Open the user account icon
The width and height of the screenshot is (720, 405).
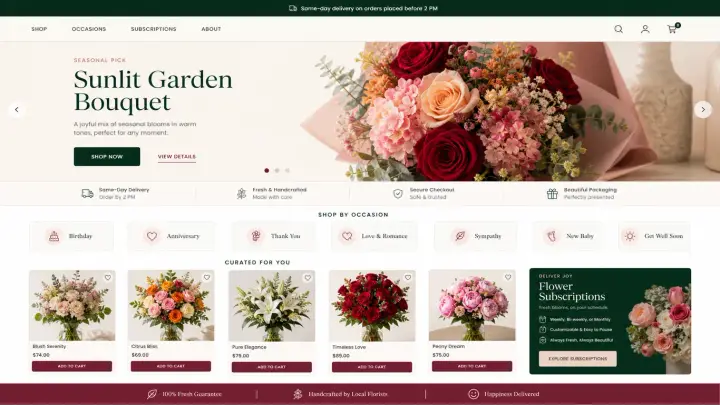coord(645,29)
